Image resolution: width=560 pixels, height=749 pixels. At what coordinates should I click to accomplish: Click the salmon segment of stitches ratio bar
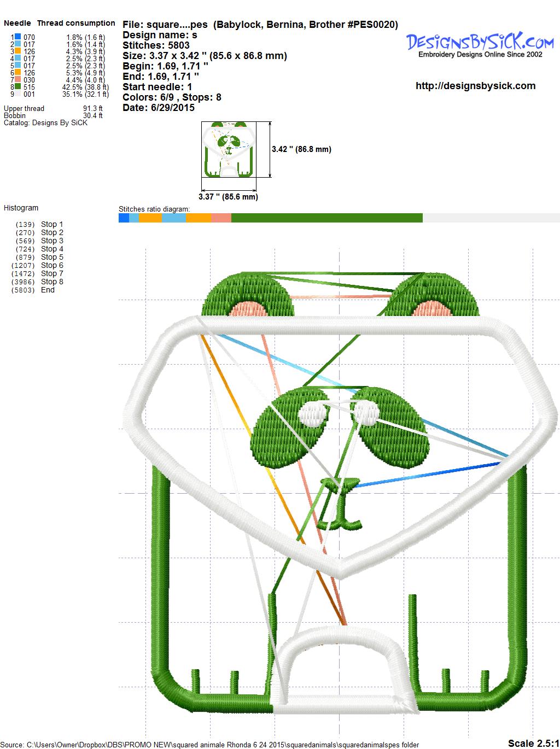point(221,218)
